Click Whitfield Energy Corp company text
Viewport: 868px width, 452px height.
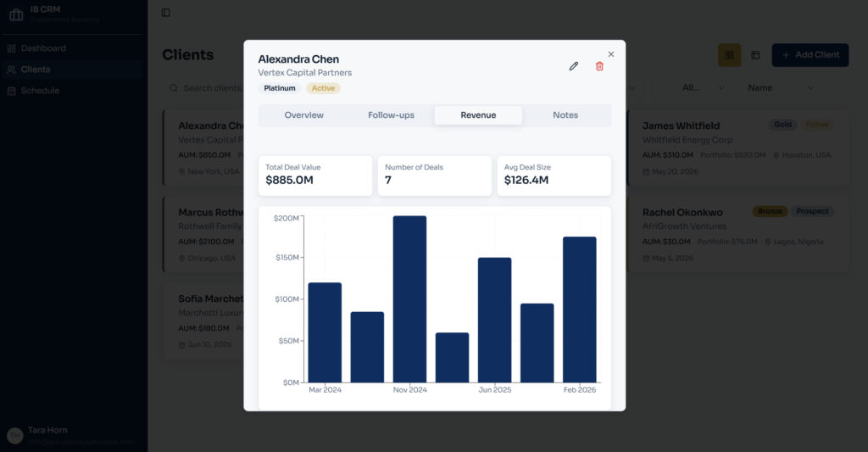coord(687,140)
